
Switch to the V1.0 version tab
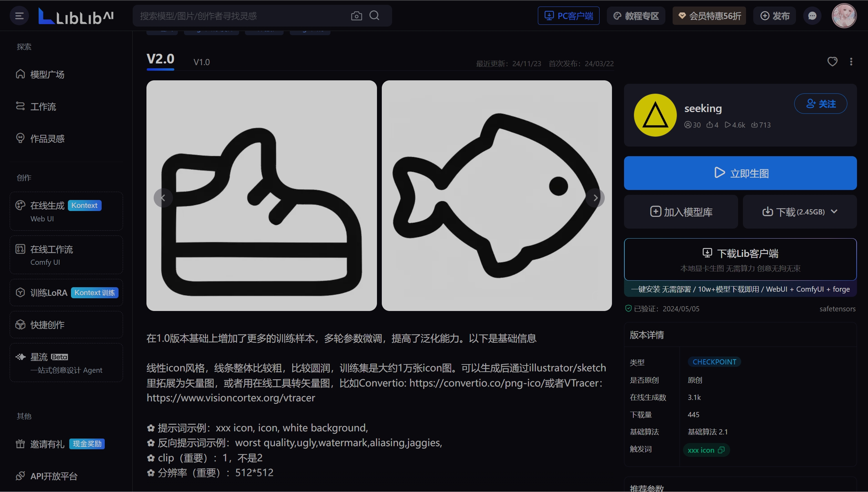pos(202,62)
